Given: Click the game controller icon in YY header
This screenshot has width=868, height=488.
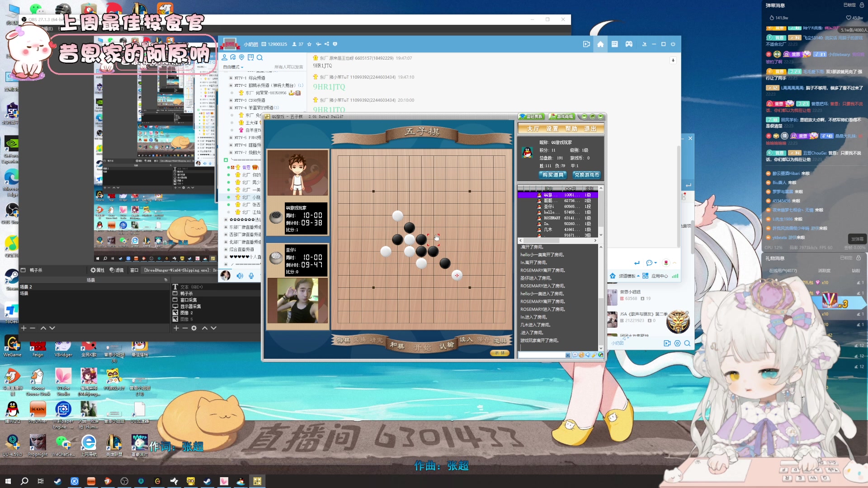Looking at the screenshot, I should [x=629, y=44].
